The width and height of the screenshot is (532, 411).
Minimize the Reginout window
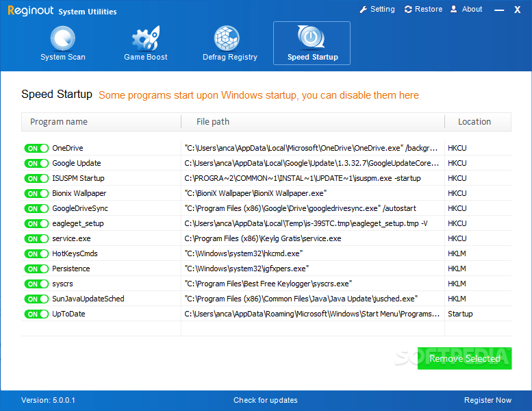[498, 10]
